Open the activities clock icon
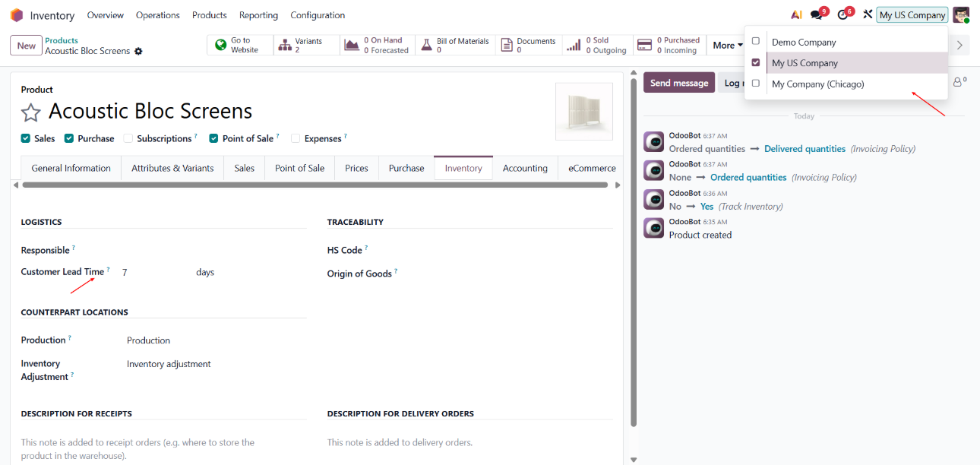Screen dimensions: 980x465 pyautogui.click(x=842, y=14)
